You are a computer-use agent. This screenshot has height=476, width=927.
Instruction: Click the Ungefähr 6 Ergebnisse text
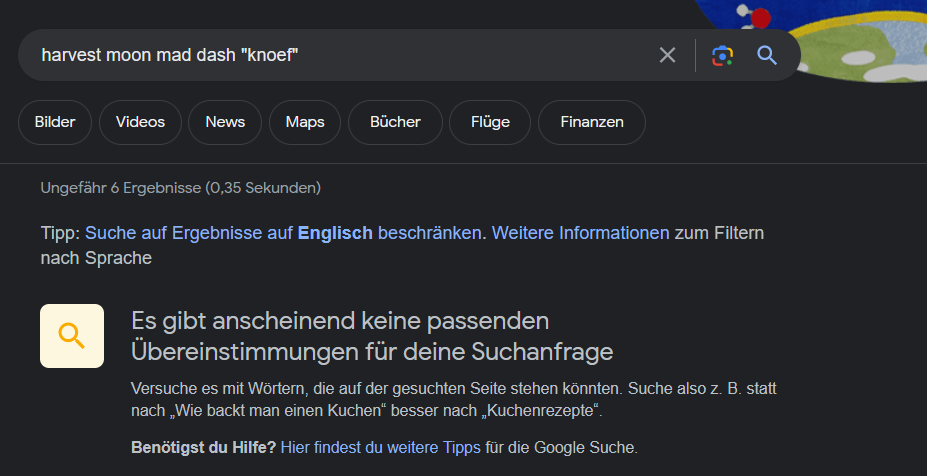180,188
